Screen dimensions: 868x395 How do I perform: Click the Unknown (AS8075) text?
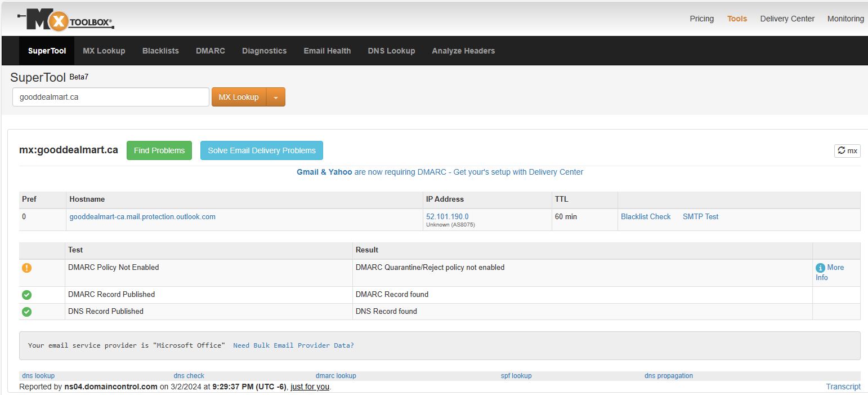tap(451, 225)
